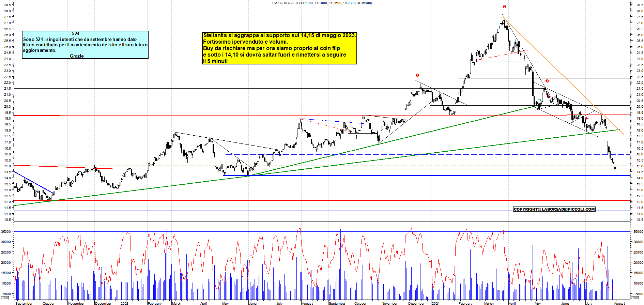This screenshot has height=305, width=644.
Task: Click 28.5 on the right price axis
Action: point(639,5)
